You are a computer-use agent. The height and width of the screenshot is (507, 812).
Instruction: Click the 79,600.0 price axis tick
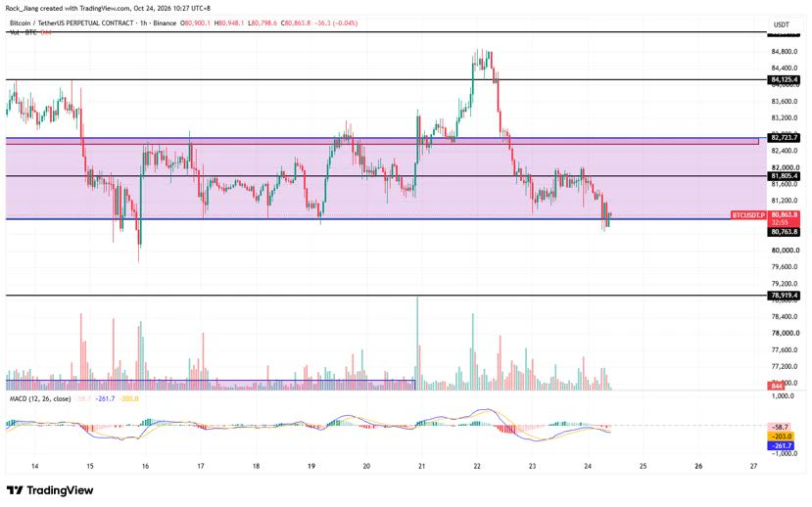[x=785, y=267]
